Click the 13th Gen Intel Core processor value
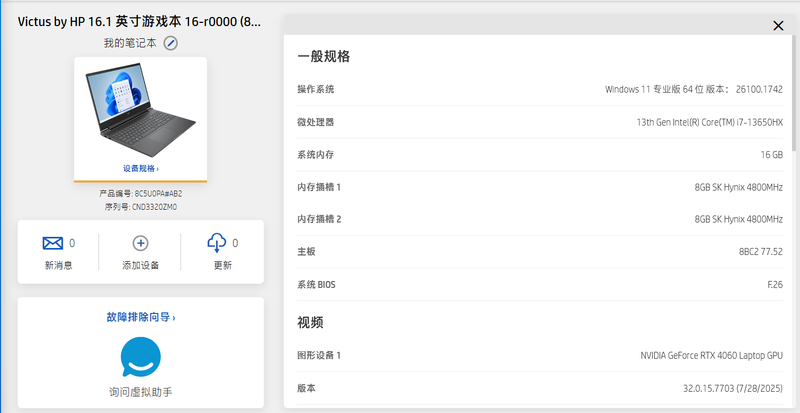 [709, 123]
